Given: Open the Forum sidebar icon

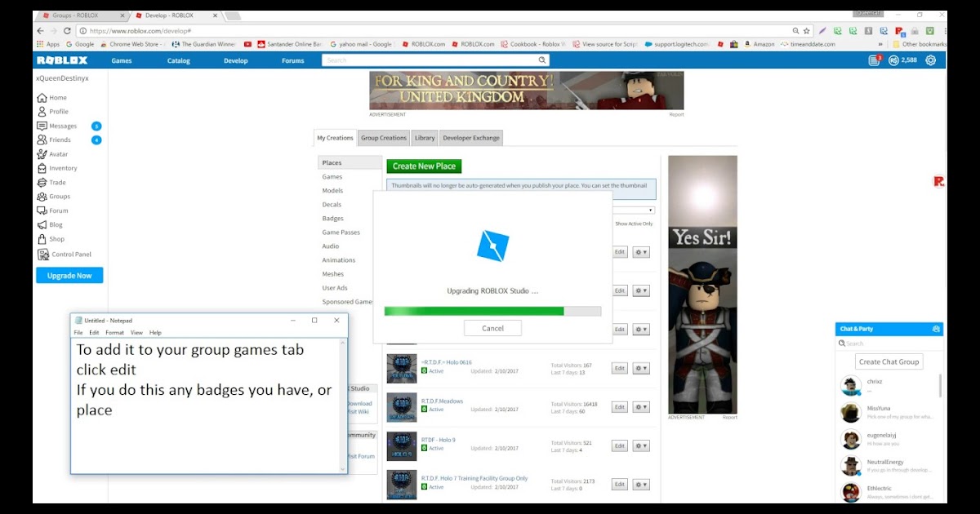Looking at the screenshot, I should click(42, 210).
